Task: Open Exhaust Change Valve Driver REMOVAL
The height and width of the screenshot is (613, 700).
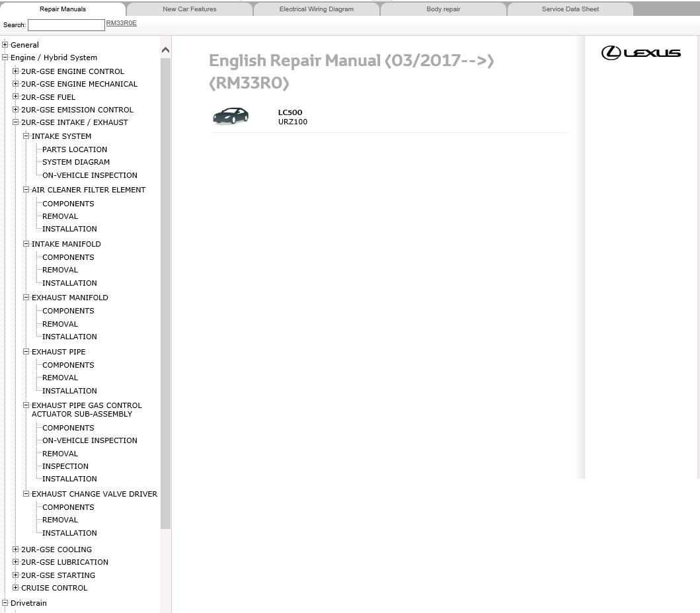Action: 60,520
